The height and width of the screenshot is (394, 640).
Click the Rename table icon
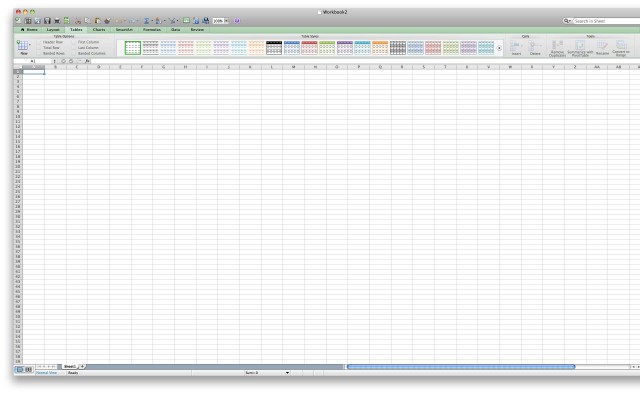pos(602,45)
